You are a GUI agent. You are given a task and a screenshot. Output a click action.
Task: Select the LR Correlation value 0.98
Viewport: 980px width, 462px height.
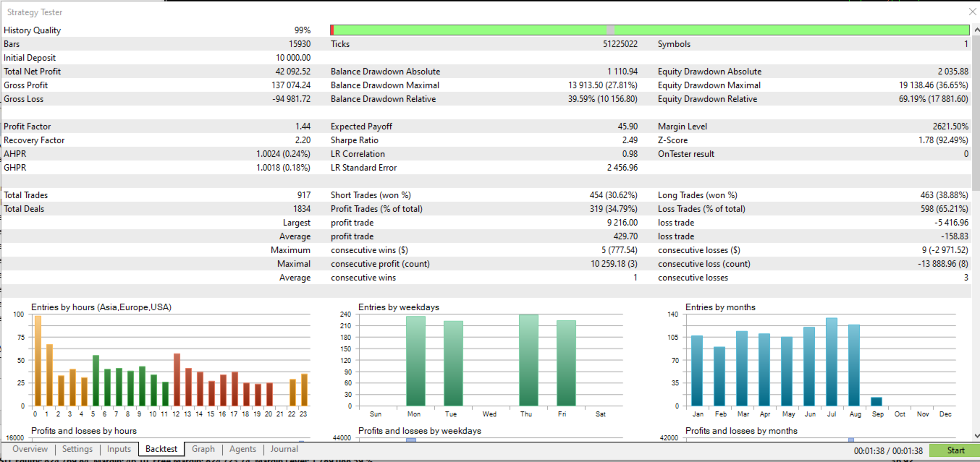click(x=630, y=154)
